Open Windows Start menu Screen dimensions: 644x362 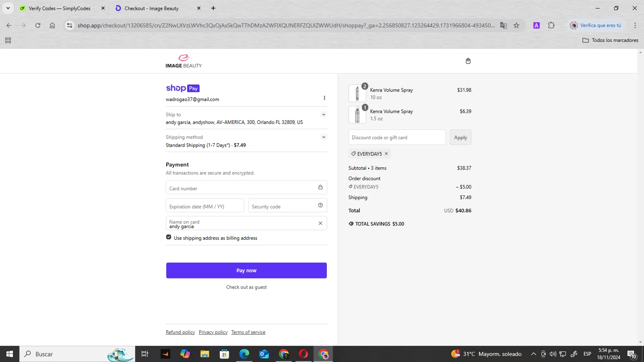click(x=9, y=354)
